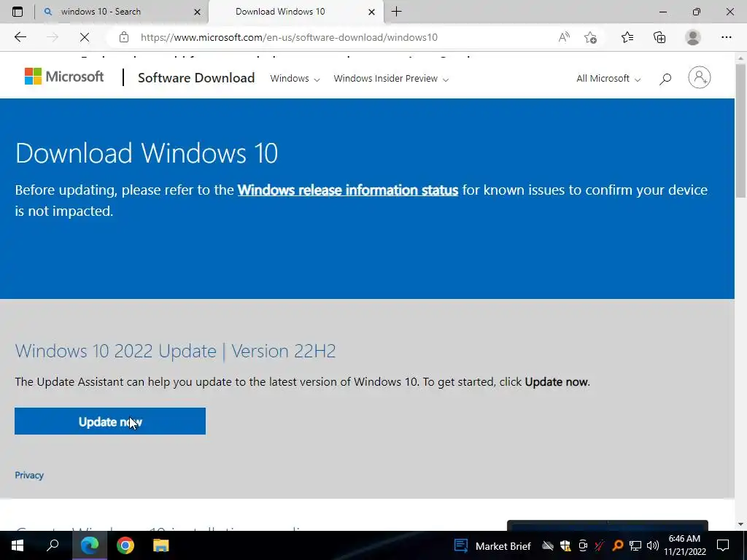The height and width of the screenshot is (560, 747).
Task: Stop loading the page
Action: pyautogui.click(x=85, y=37)
